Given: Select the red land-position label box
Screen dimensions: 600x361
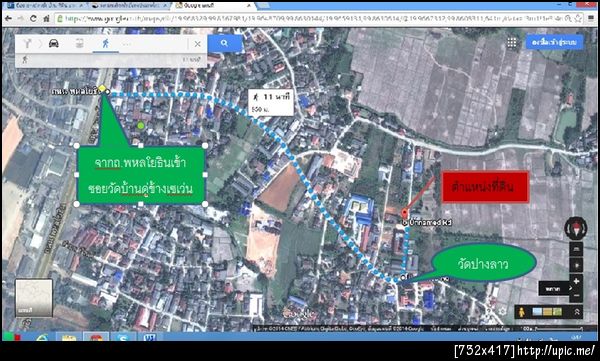Looking at the screenshot, I should tap(486, 186).
